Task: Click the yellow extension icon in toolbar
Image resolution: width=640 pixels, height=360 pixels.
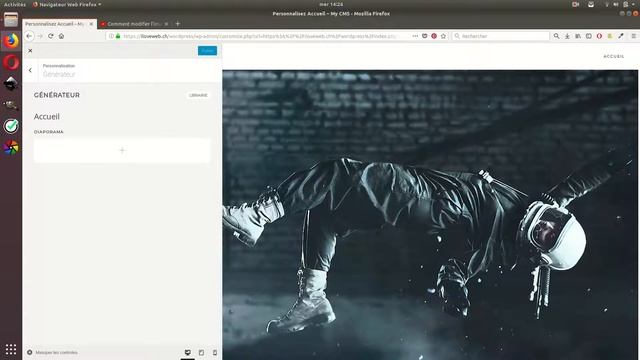Action: [x=610, y=36]
